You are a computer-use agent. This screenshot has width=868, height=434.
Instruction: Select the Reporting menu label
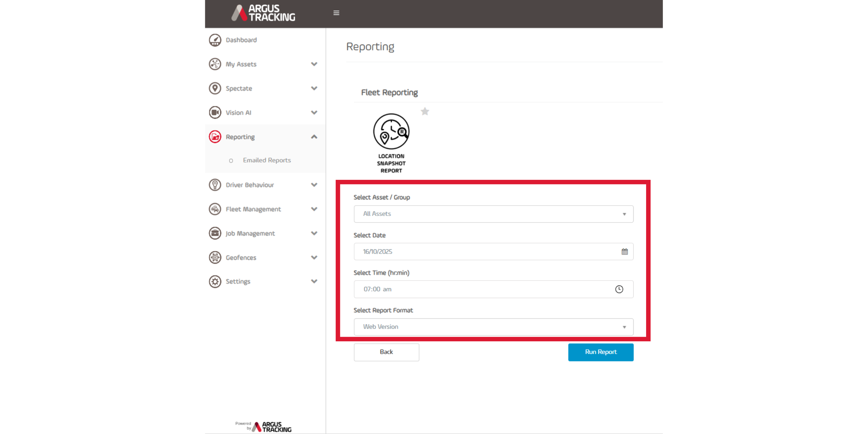pos(240,137)
